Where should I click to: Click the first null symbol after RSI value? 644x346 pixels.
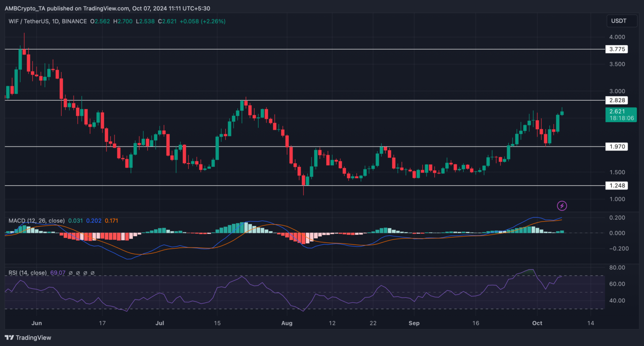[x=71, y=273]
